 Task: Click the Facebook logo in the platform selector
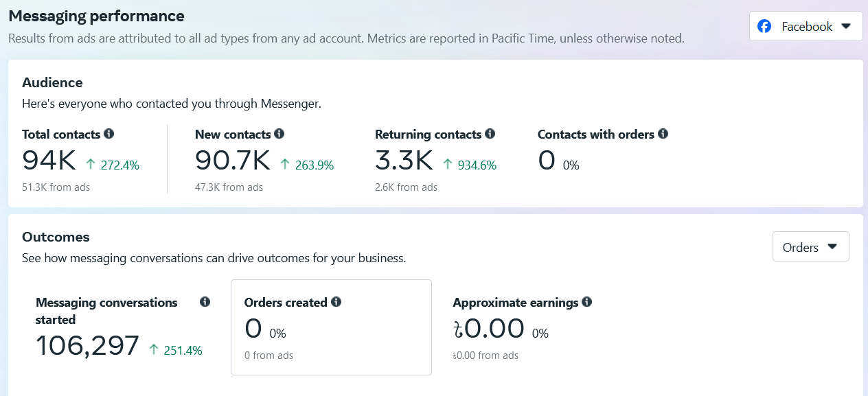pyautogui.click(x=764, y=27)
